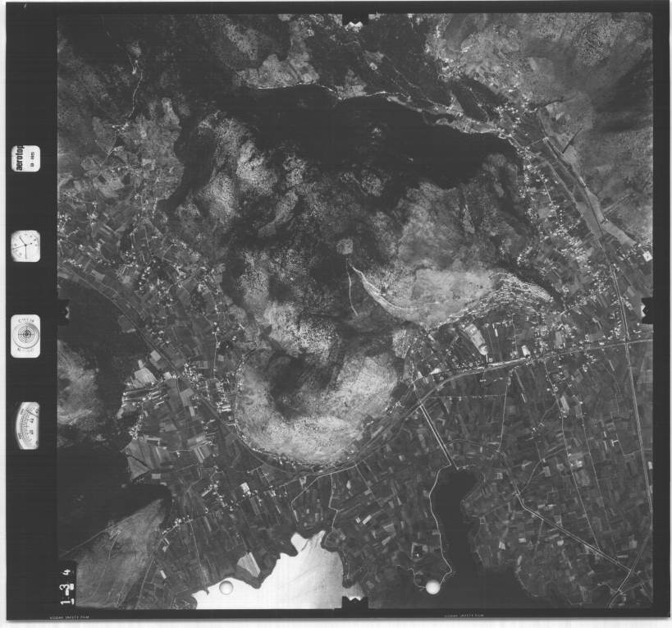Click the white round spot beside dark inlet
The image size is (672, 628).
432,585
